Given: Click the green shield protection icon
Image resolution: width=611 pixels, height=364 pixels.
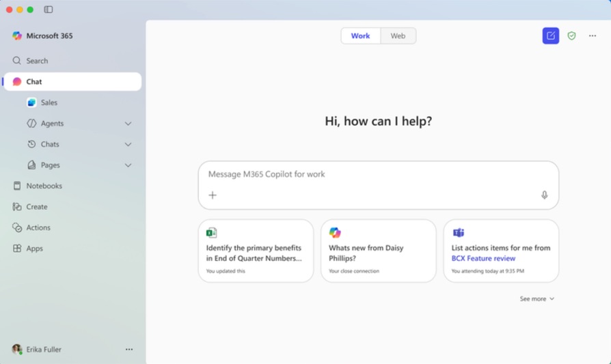Looking at the screenshot, I should click(571, 36).
